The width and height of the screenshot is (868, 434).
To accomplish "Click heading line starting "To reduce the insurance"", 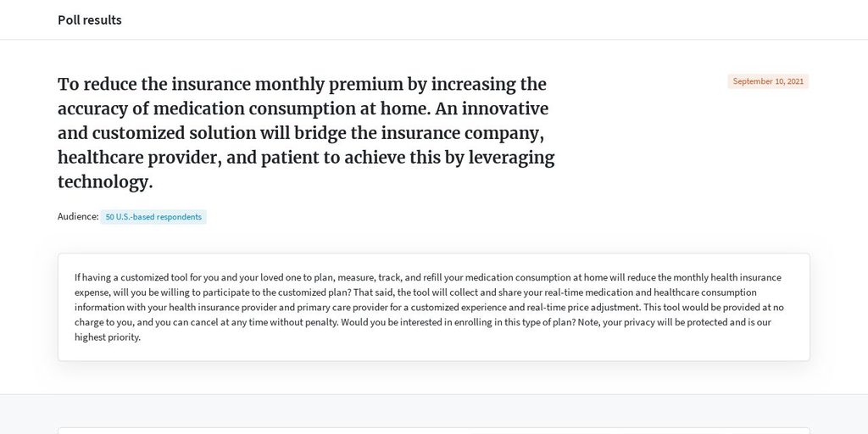I will [302, 85].
